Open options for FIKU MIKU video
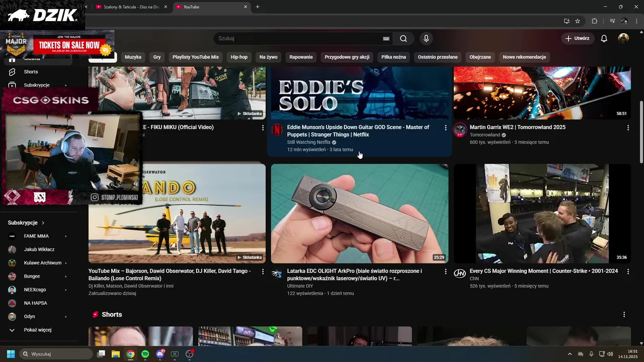Image resolution: width=644 pixels, height=362 pixels. tap(263, 128)
